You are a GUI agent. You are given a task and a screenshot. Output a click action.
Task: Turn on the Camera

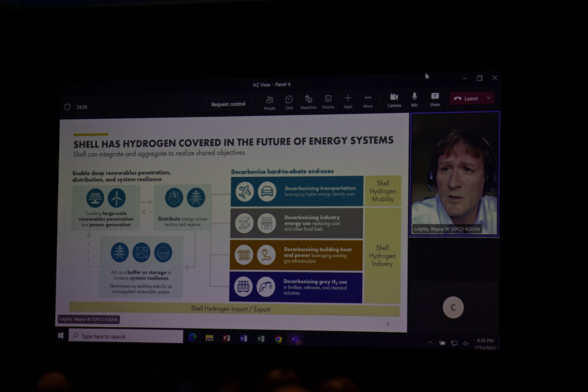[x=394, y=100]
